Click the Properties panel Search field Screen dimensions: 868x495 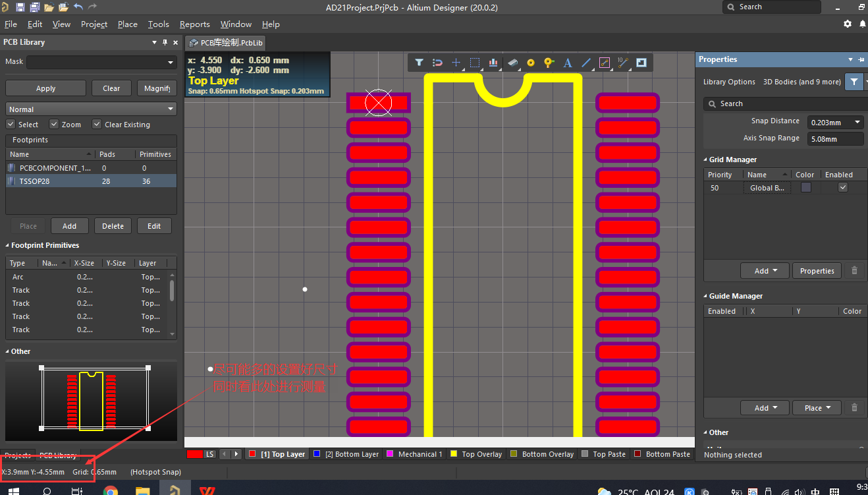(x=786, y=103)
